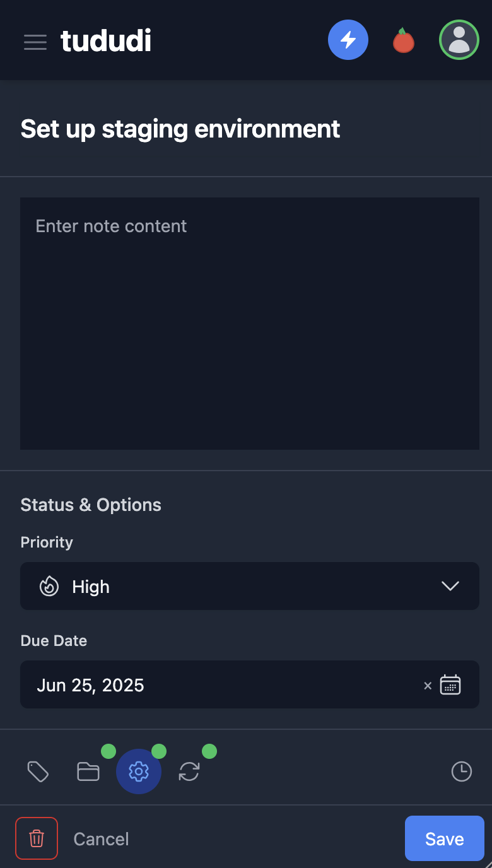Open the task settings gear in toolbar
The width and height of the screenshot is (492, 868).
[139, 771]
